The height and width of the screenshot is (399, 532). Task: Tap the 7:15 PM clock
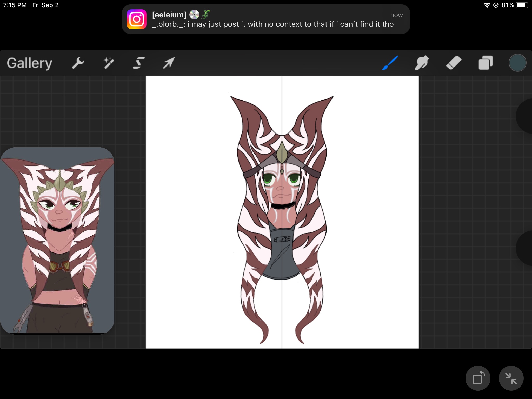point(15,5)
